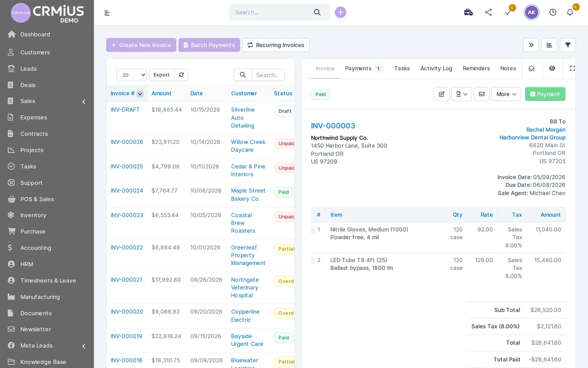Open the page size dropdown showing 20
588x368 pixels.
pyautogui.click(x=131, y=75)
